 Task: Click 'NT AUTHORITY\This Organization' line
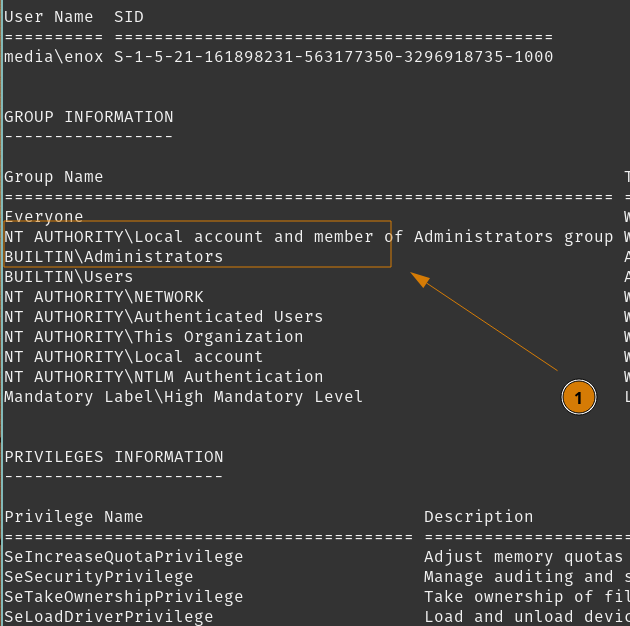coord(153,337)
